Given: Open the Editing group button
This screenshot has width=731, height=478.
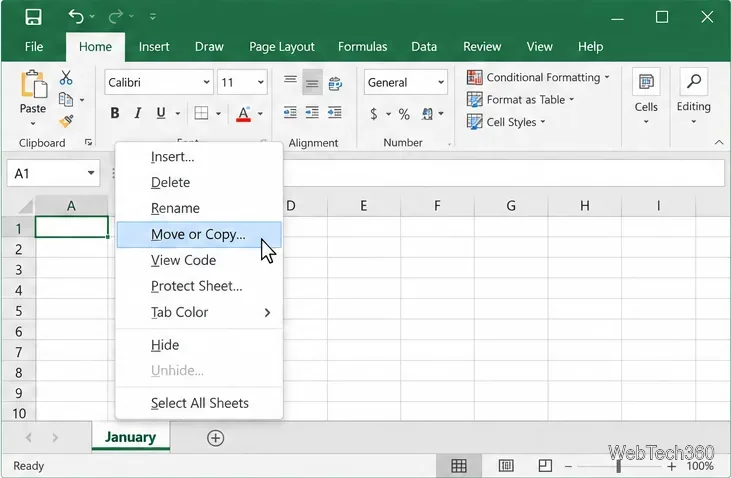Looking at the screenshot, I should point(694,97).
